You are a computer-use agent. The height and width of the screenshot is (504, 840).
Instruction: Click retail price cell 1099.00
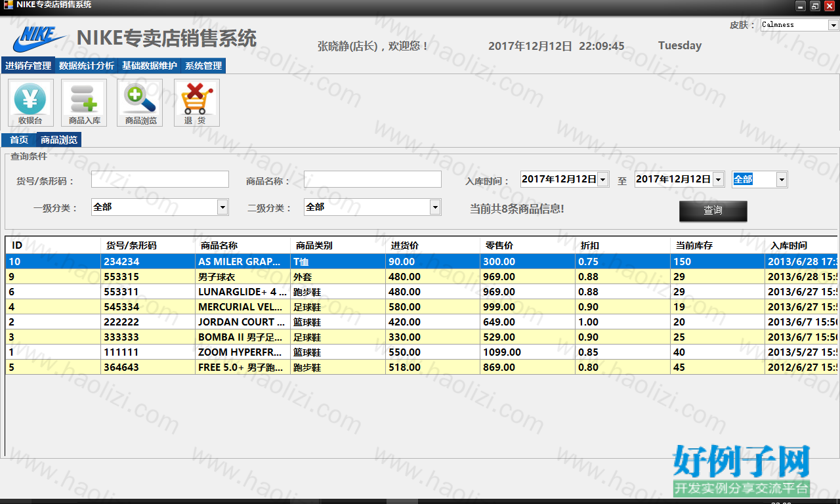pyautogui.click(x=528, y=352)
